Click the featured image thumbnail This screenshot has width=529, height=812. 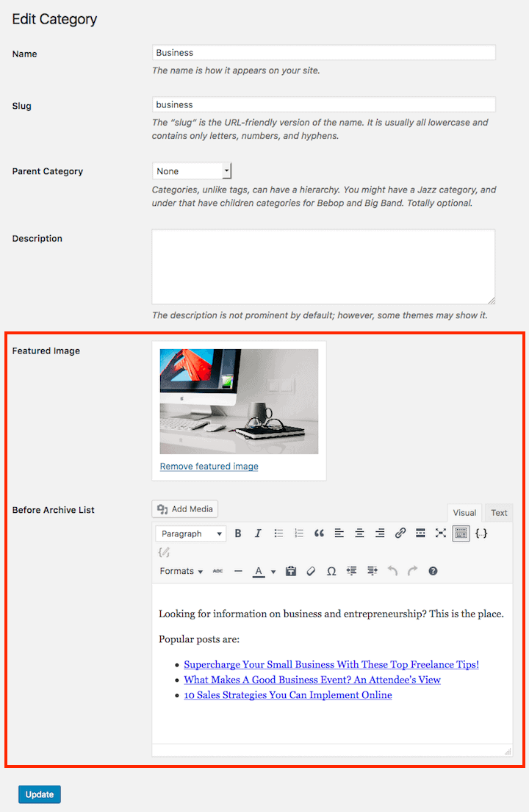click(x=239, y=401)
